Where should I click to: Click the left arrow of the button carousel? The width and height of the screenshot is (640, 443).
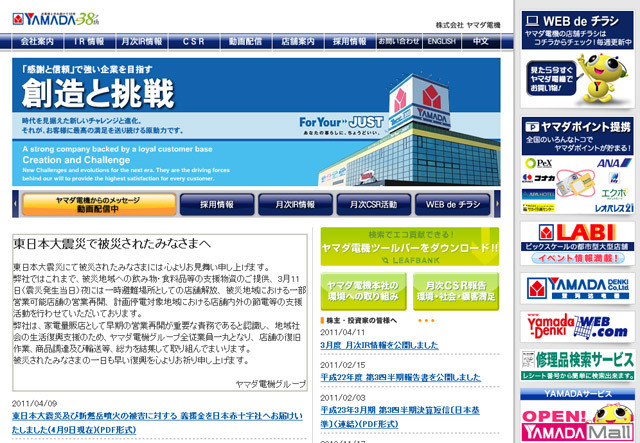click(16, 204)
